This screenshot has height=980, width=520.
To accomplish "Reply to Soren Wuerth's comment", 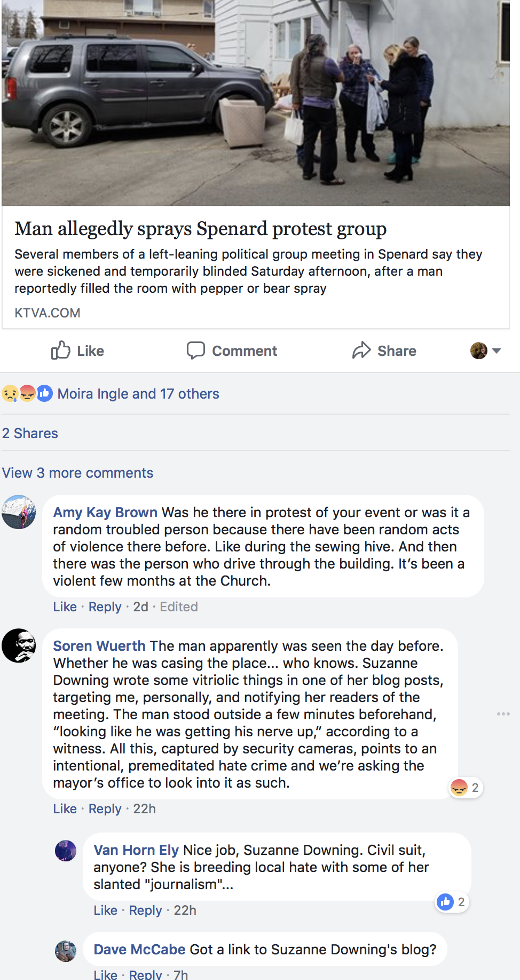I will (105, 809).
